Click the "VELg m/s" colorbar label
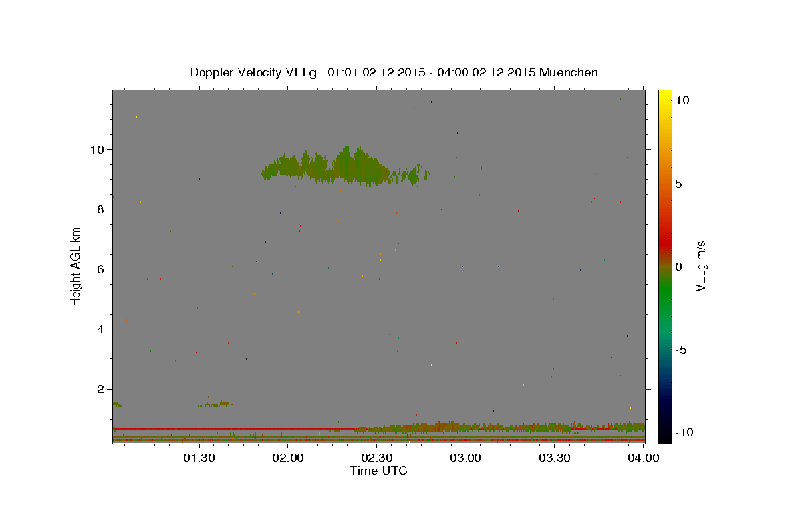 (x=700, y=267)
